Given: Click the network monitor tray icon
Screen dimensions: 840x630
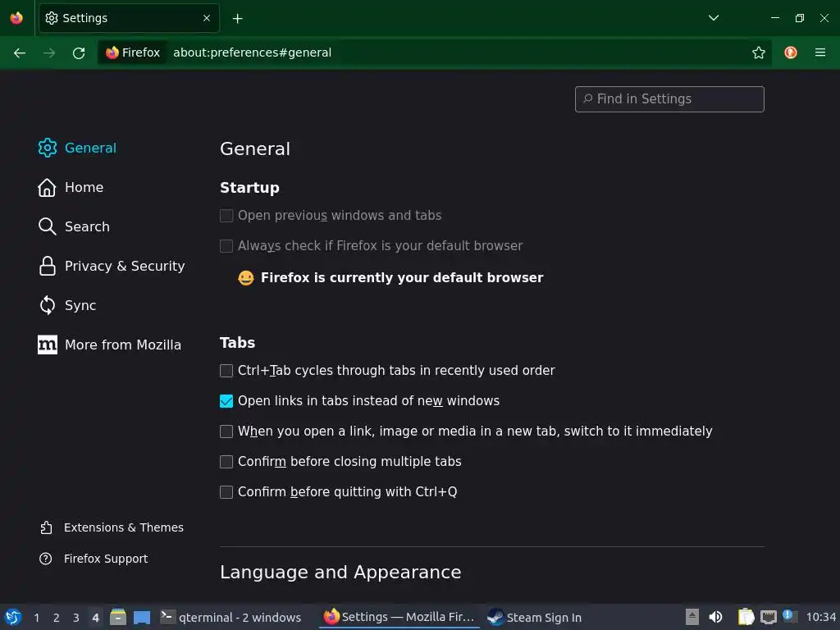Looking at the screenshot, I should coord(769,617).
